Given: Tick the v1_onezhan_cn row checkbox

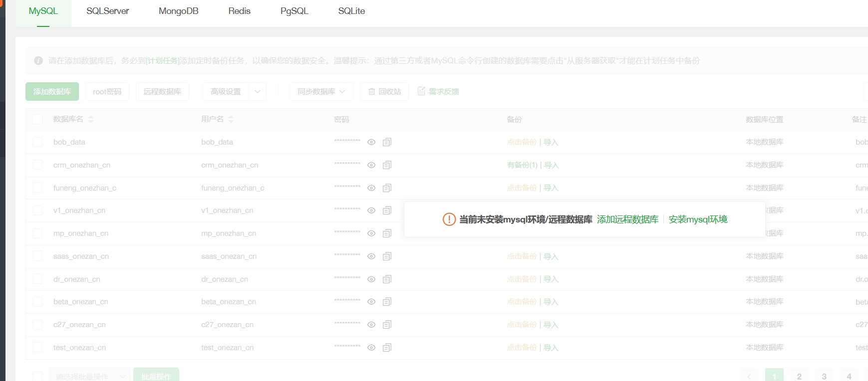Looking at the screenshot, I should pos(37,210).
